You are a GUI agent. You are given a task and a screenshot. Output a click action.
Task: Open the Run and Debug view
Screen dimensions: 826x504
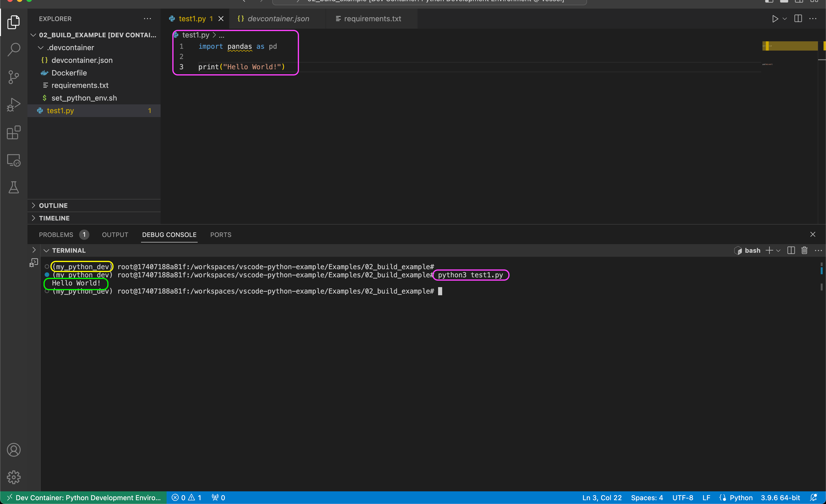tap(14, 105)
